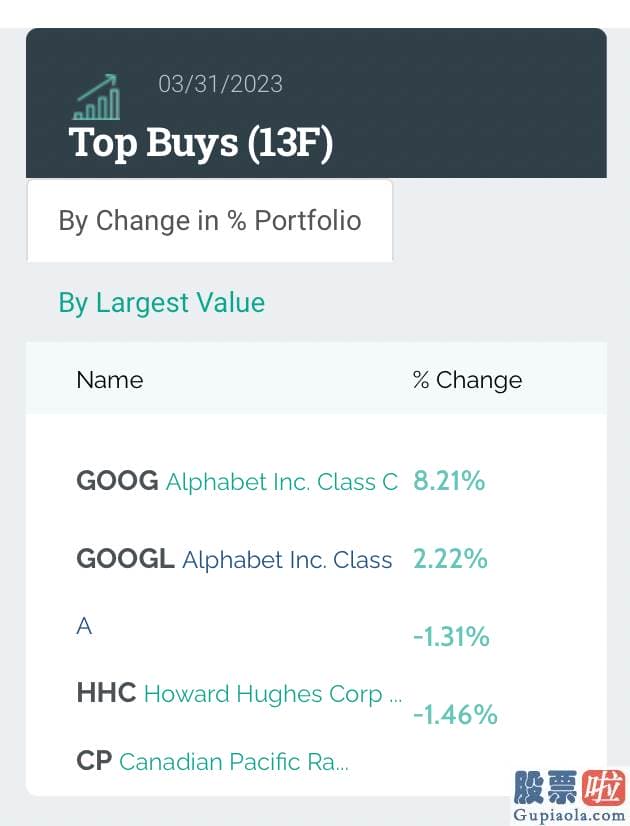Click the -1.31% change value
The height and width of the screenshot is (826, 630).
(x=451, y=636)
